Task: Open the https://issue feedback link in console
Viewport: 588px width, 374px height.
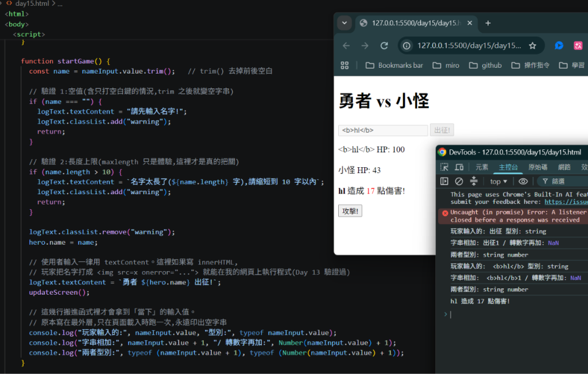Action: [566, 202]
